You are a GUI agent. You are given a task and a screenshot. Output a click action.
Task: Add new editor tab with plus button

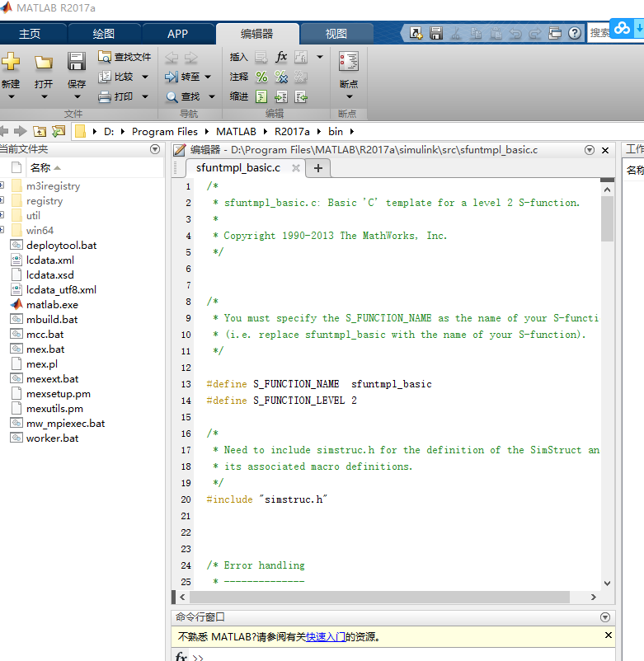tap(317, 168)
